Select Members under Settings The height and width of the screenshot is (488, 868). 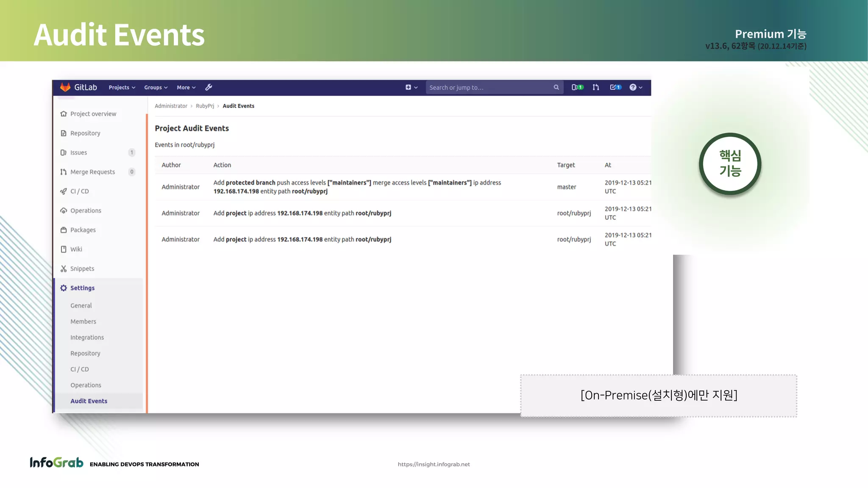(83, 322)
